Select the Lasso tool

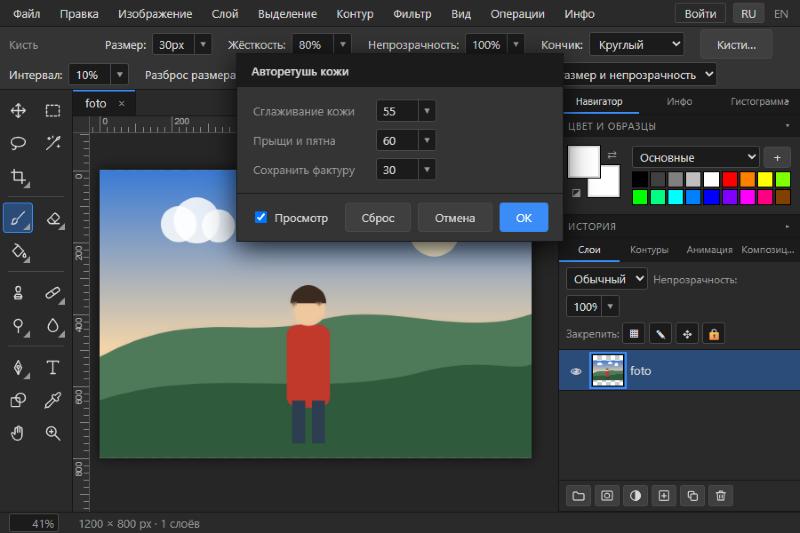[x=18, y=143]
